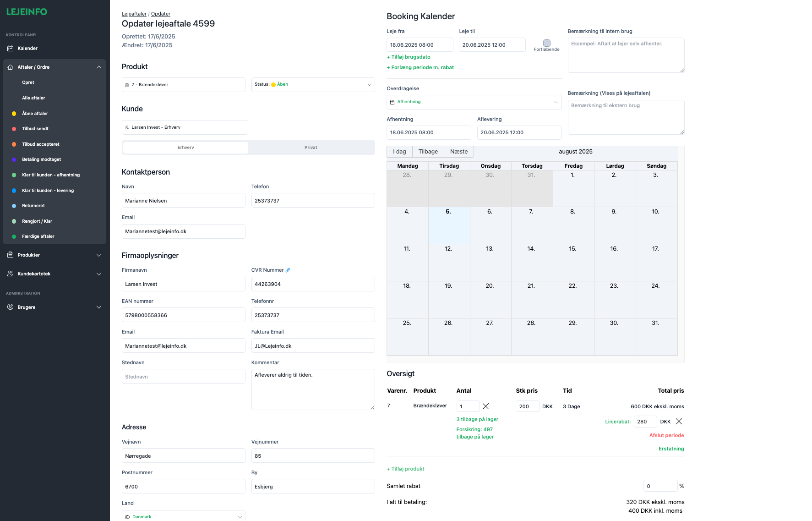Select the Erhverv customer type

[x=186, y=148]
